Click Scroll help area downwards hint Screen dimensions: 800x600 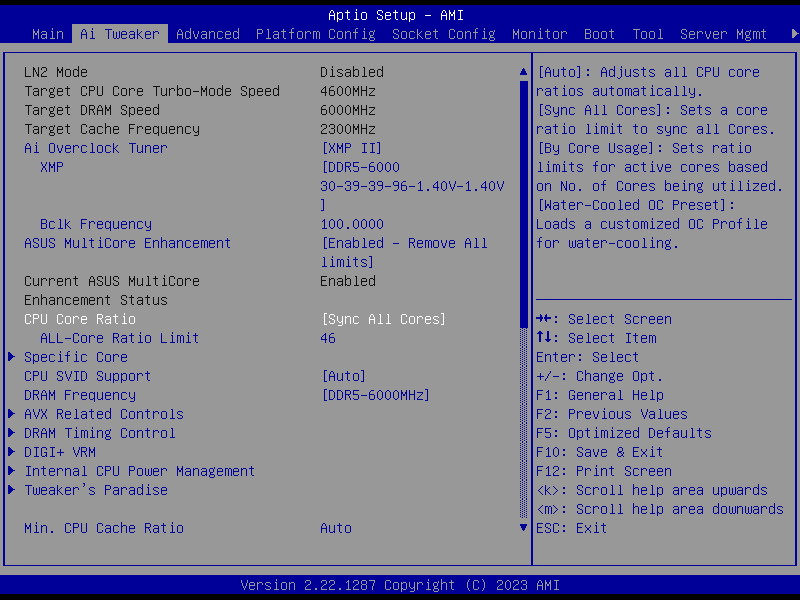point(660,509)
